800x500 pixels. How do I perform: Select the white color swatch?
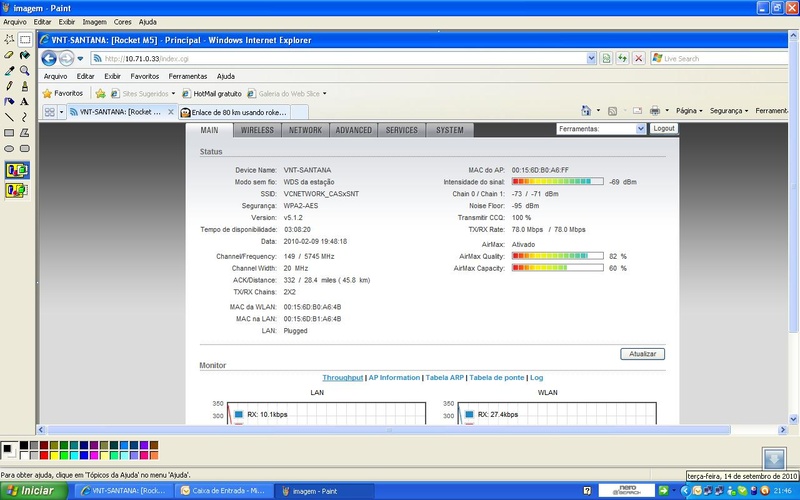pyautogui.click(x=24, y=455)
